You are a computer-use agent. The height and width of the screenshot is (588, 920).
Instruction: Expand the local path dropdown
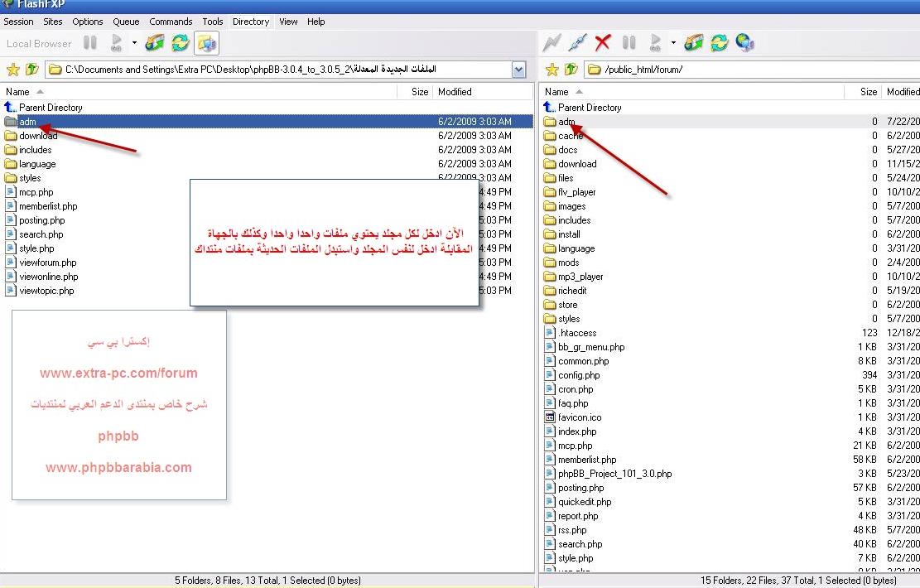click(518, 70)
